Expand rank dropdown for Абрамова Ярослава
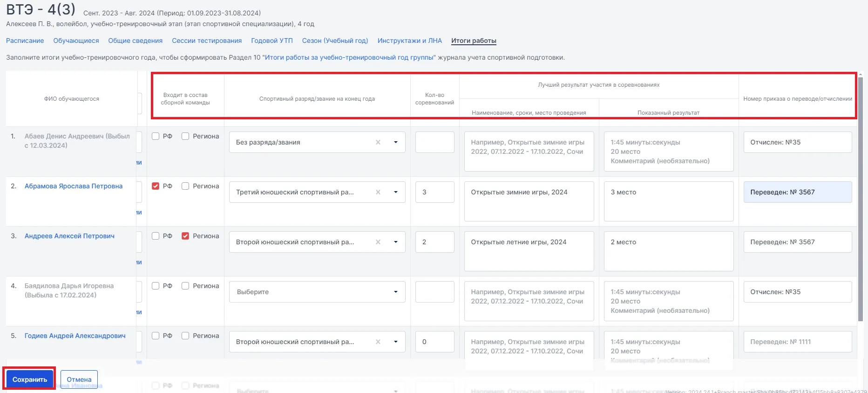Viewport: 868px width, 393px height. click(x=396, y=192)
